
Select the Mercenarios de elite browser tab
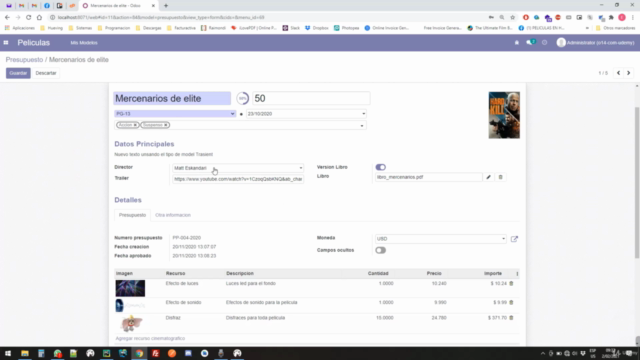[x=118, y=6]
